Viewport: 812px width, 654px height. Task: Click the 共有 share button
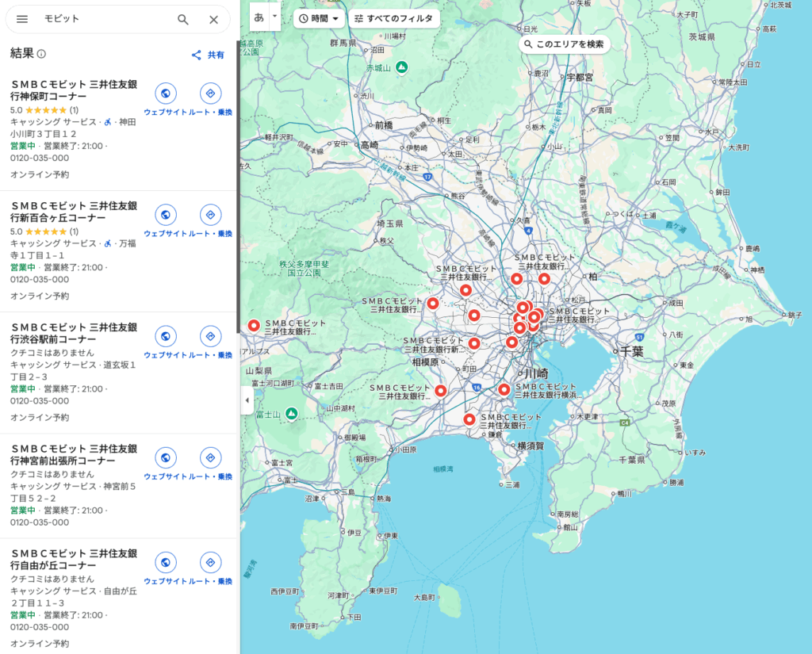208,55
